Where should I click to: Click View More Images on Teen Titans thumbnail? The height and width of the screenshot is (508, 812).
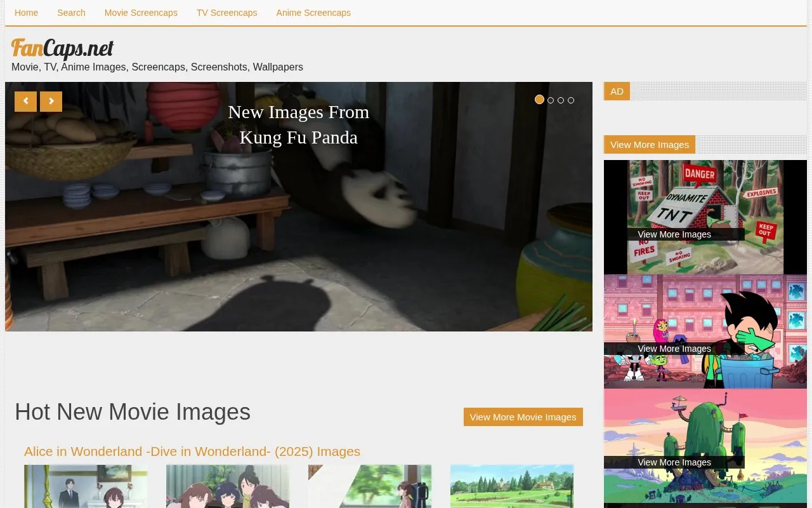(674, 349)
